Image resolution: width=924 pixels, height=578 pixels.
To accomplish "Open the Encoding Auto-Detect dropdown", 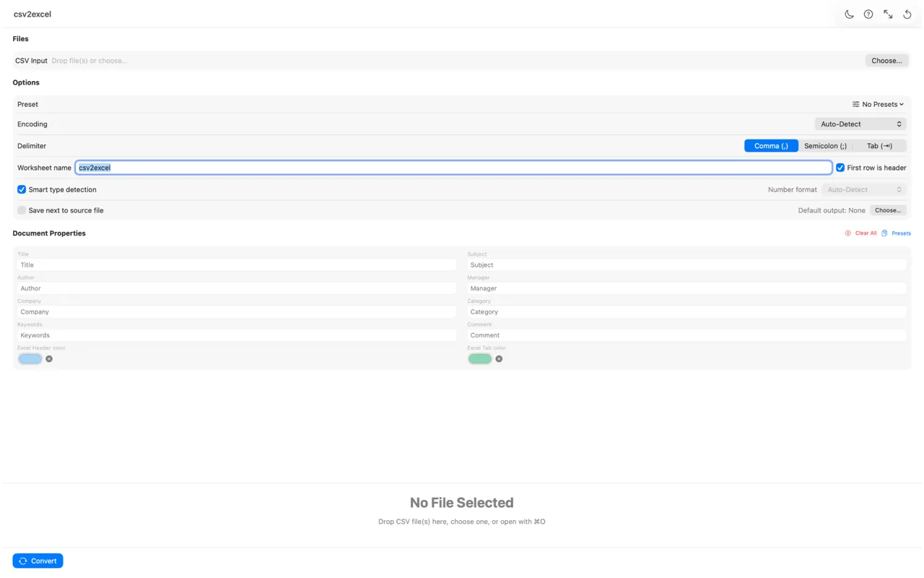I will pos(860,124).
